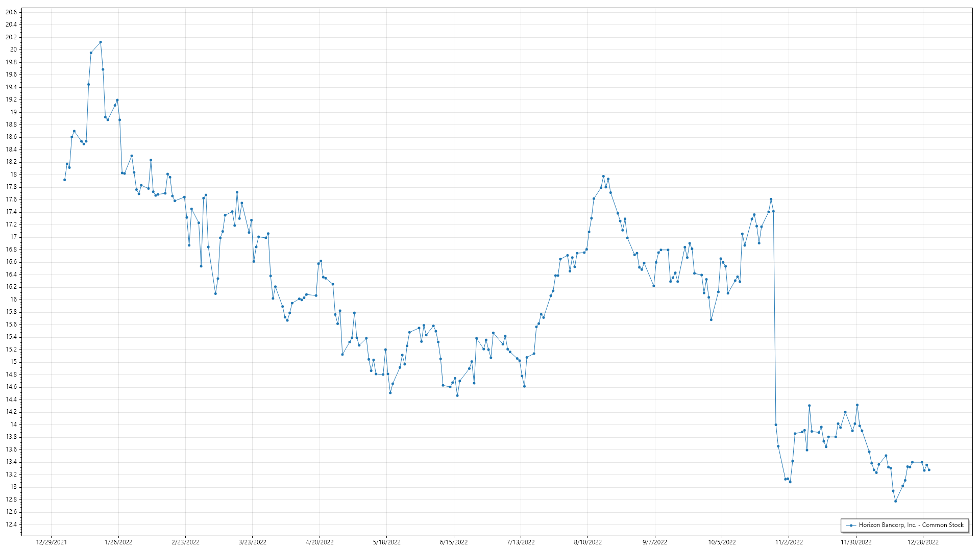Click the 12.4 label on the y-axis
Viewport: 980px width, 551px height.
tap(11, 524)
